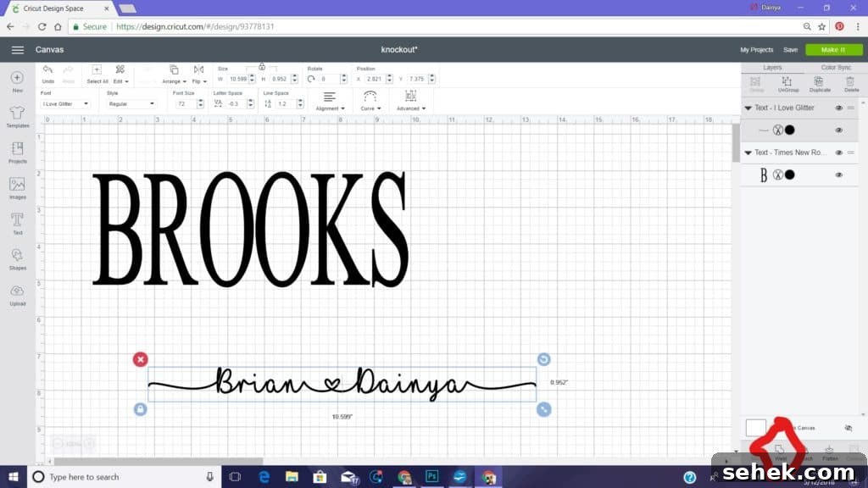Adjust the Line Space stepper
The image size is (868, 488).
[300, 104]
